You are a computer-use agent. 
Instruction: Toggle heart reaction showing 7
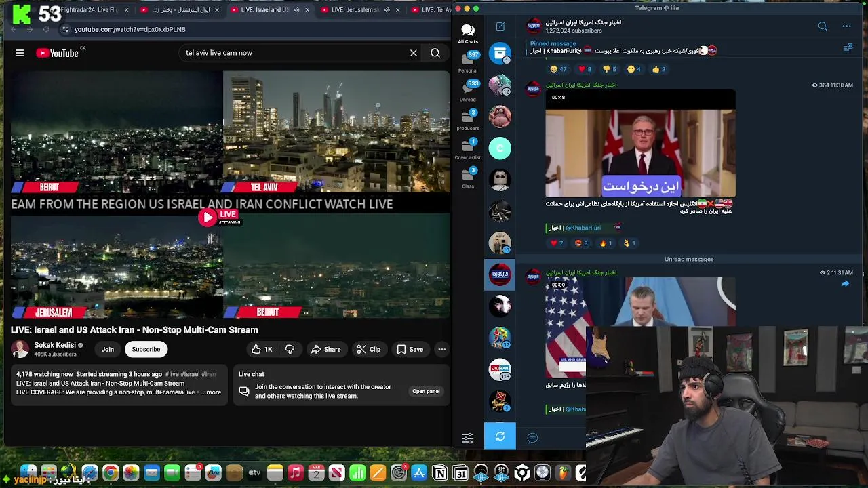pyautogui.click(x=557, y=243)
